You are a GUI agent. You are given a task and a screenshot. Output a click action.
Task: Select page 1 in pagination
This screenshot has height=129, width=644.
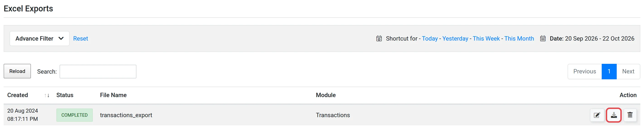tap(609, 72)
